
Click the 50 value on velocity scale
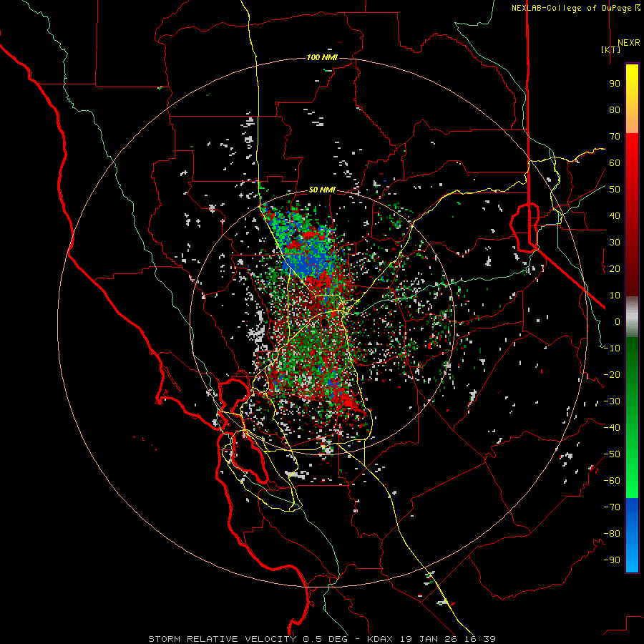click(615, 190)
